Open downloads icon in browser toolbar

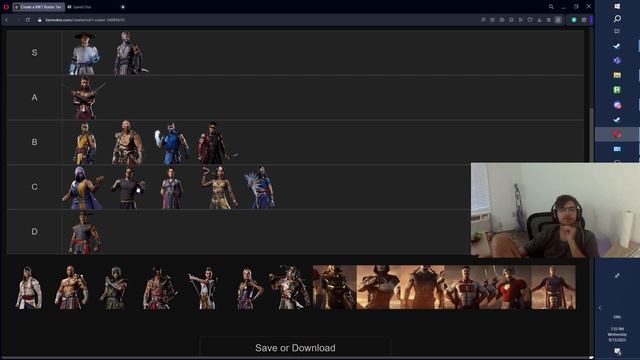(x=539, y=20)
